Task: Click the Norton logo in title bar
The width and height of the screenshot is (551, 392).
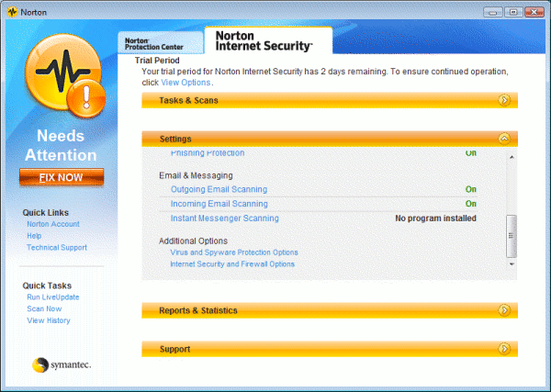Action: pos(12,12)
